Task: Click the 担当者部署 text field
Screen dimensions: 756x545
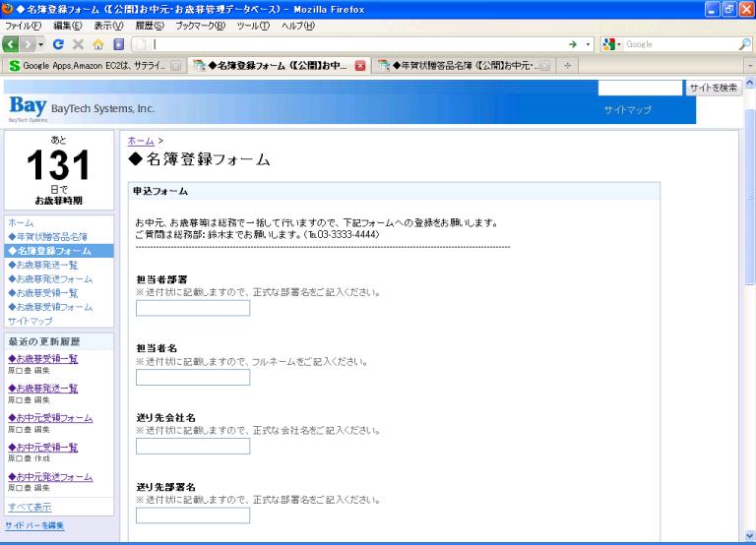Action: tap(193, 308)
